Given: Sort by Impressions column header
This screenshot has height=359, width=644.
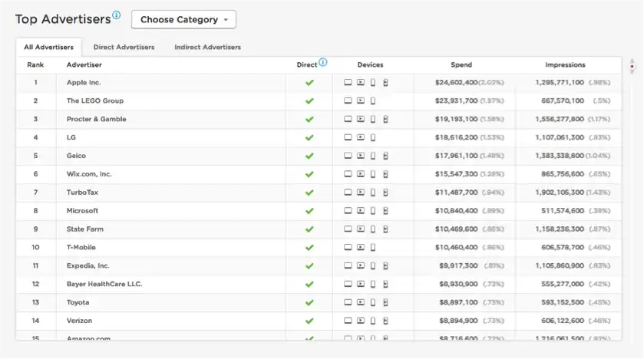Looking at the screenshot, I should (565, 64).
